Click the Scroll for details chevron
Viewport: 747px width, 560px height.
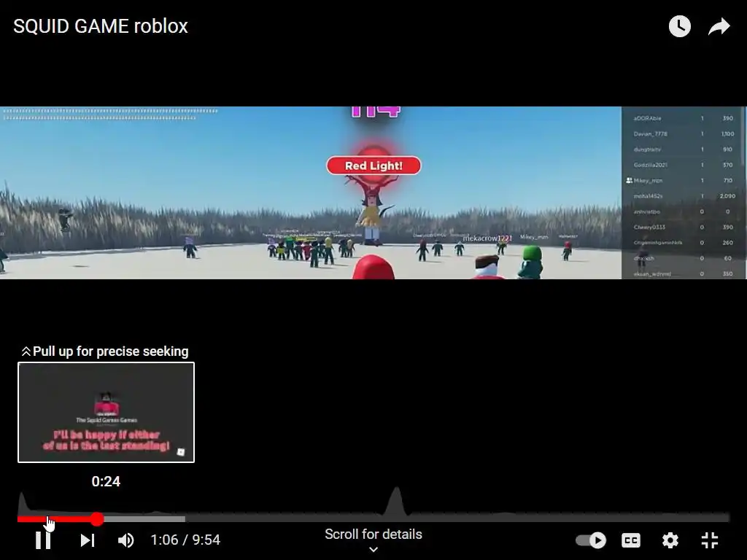point(373,550)
